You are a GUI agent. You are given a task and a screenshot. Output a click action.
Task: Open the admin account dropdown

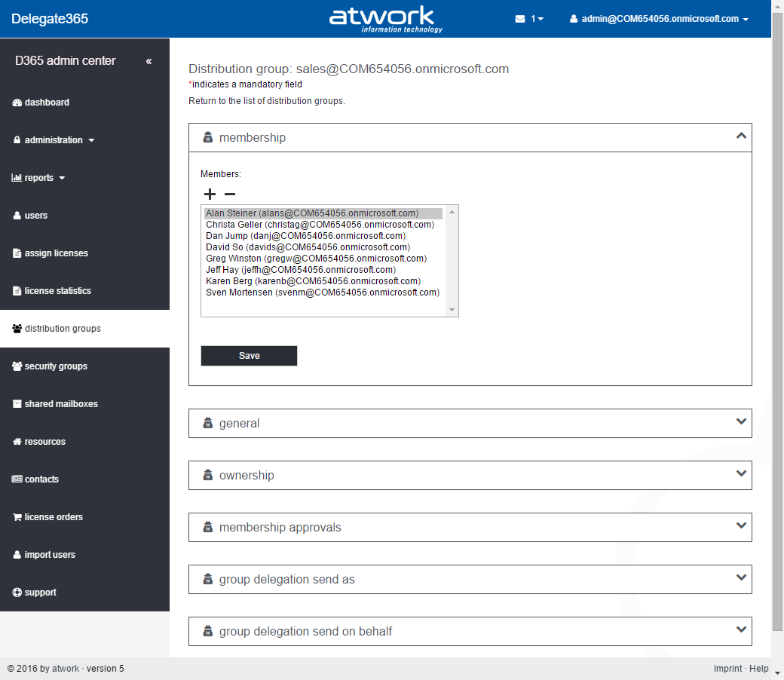tap(660, 19)
